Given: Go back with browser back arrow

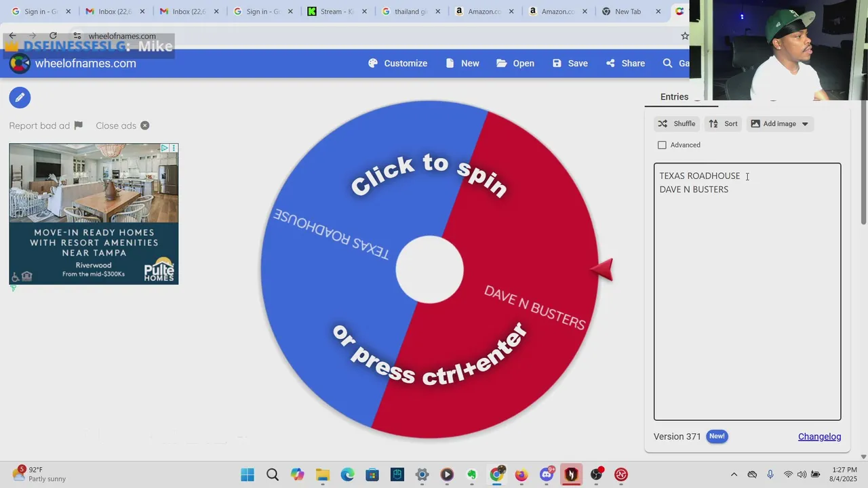Looking at the screenshot, I should tap(12, 35).
